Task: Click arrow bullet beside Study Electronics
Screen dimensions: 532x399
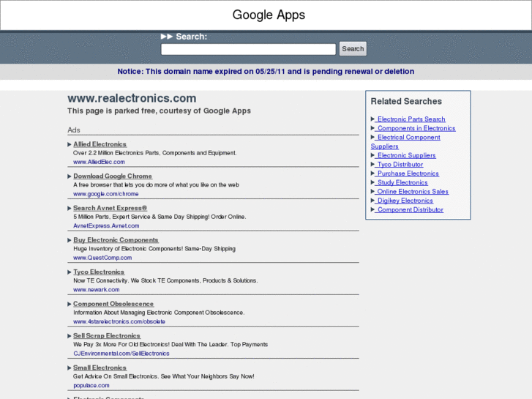Action: click(x=372, y=182)
